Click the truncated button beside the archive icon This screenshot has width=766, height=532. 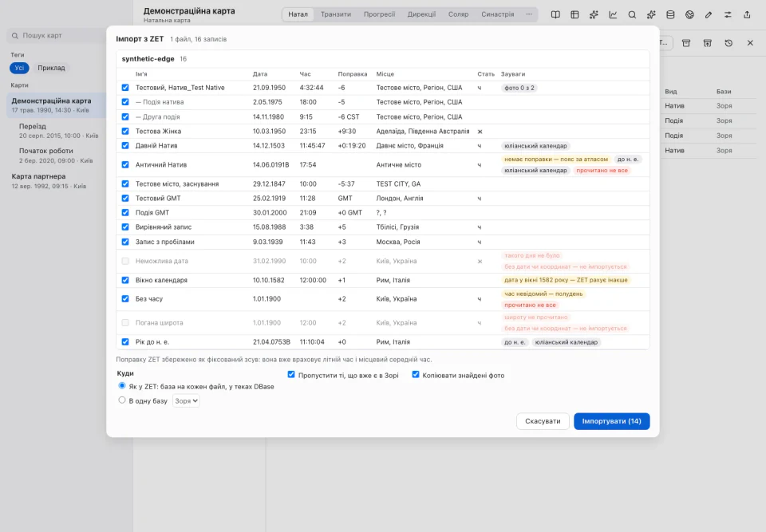(x=665, y=43)
